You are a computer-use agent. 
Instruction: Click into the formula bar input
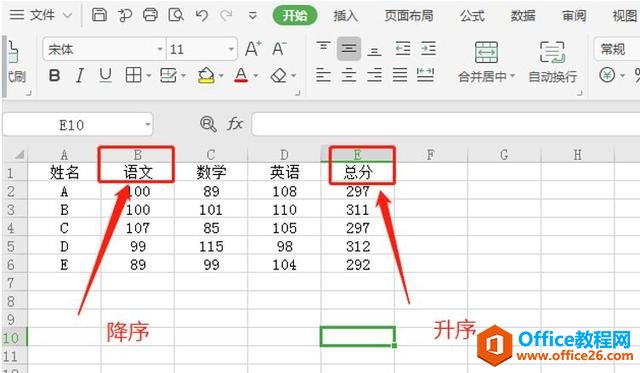[446, 124]
